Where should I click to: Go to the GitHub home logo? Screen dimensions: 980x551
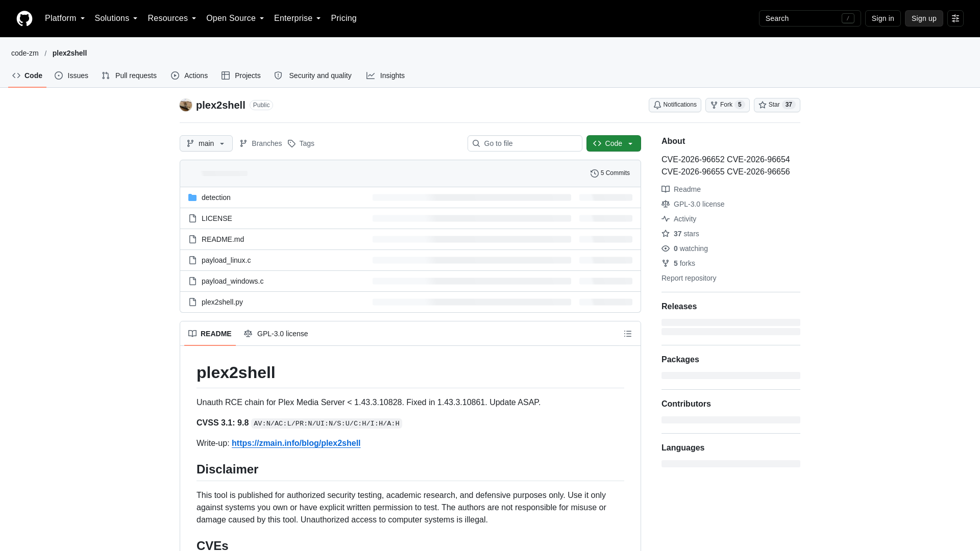pyautogui.click(x=24, y=18)
